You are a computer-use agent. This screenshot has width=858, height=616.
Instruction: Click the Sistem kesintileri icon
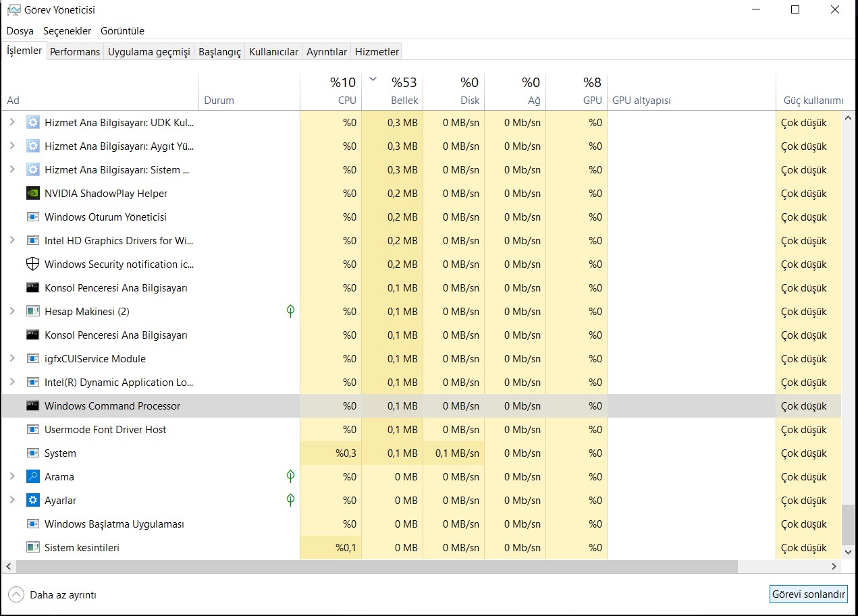tap(32, 547)
